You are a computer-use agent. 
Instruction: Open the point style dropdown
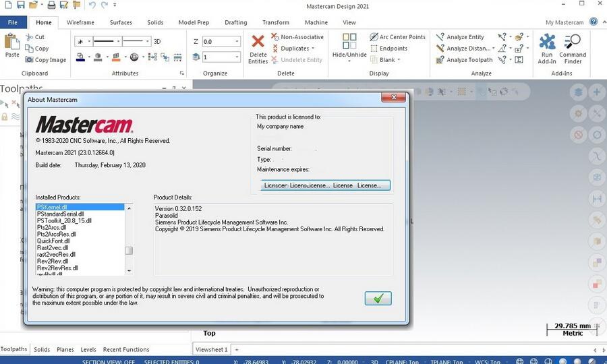point(89,41)
